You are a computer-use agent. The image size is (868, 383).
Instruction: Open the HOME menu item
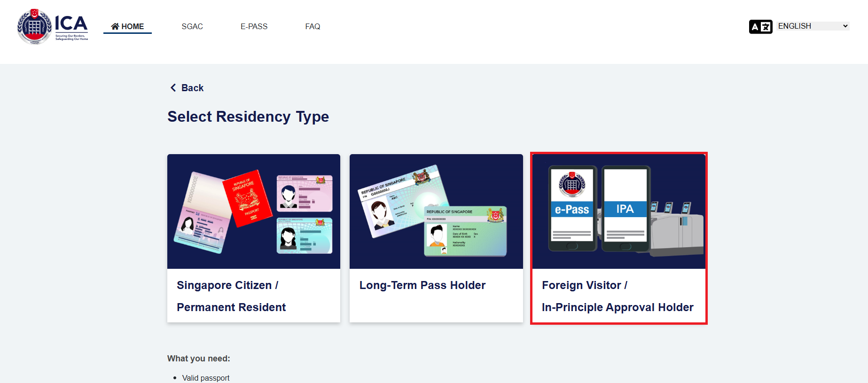click(127, 26)
